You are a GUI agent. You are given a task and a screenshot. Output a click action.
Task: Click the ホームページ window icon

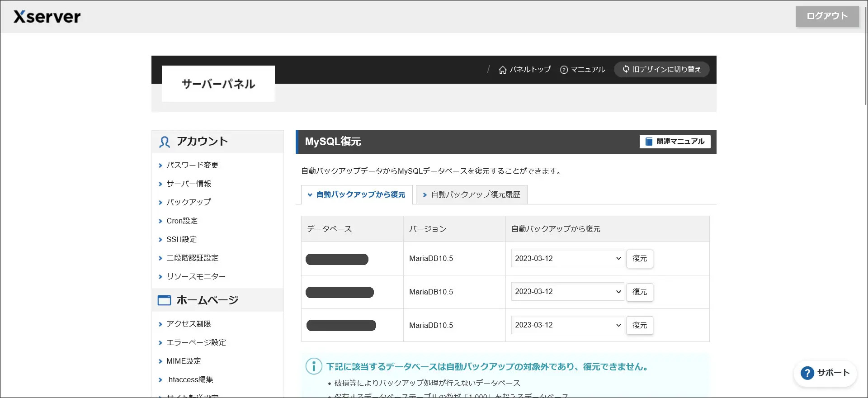pos(164,300)
